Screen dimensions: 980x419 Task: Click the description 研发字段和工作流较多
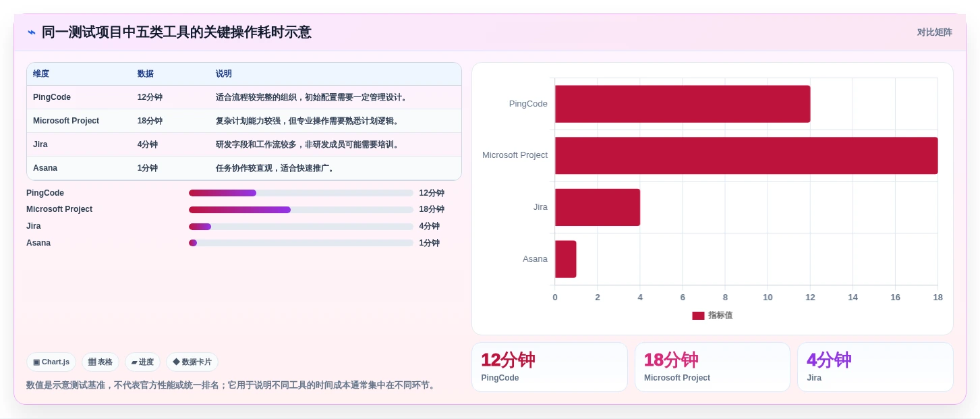coord(308,144)
